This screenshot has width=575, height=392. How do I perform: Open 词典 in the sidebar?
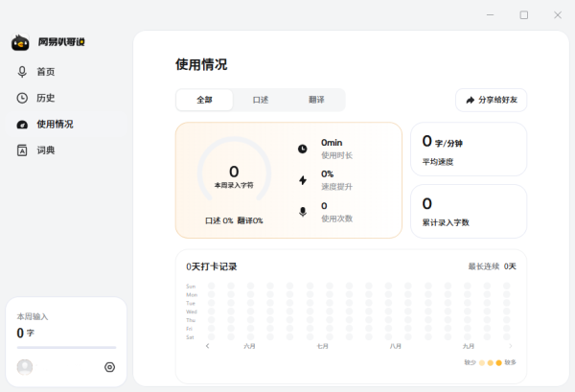point(66,150)
